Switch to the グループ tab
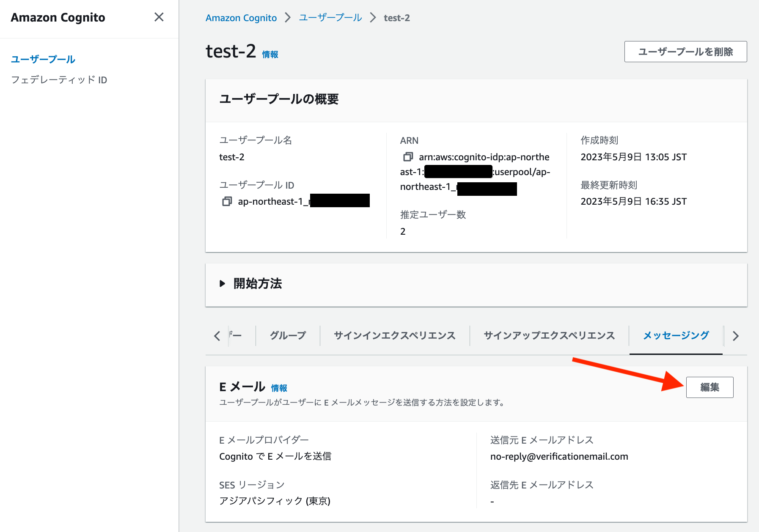Image resolution: width=759 pixels, height=532 pixels. (x=287, y=335)
